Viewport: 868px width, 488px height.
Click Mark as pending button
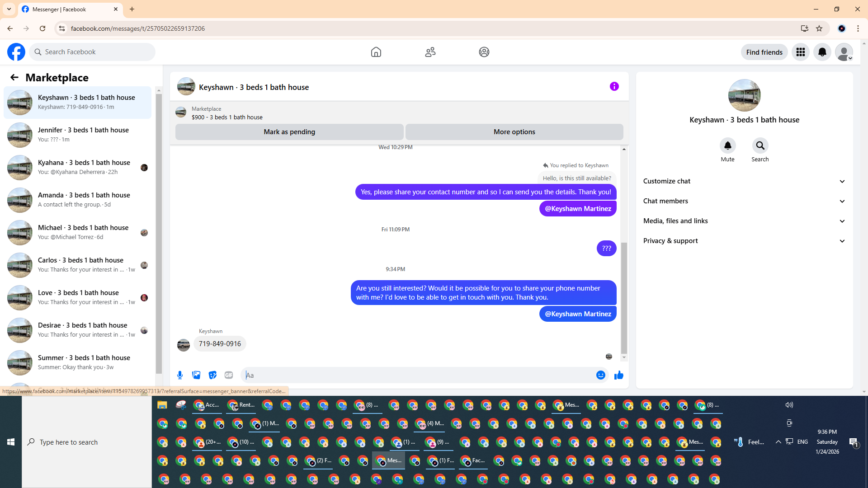pos(289,132)
